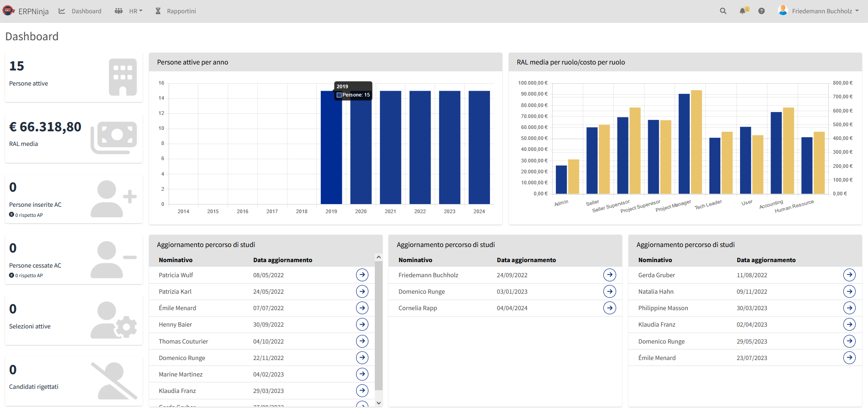
Task: Select the name Cornelia Rapp
Action: pos(418,308)
